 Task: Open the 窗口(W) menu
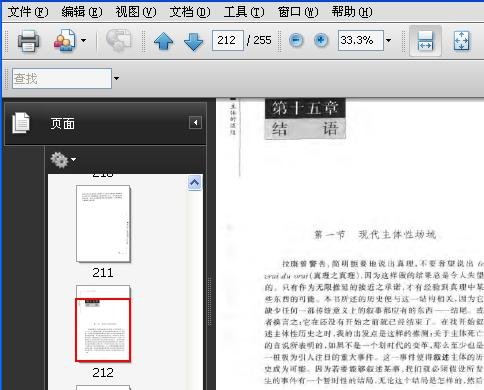coord(298,12)
